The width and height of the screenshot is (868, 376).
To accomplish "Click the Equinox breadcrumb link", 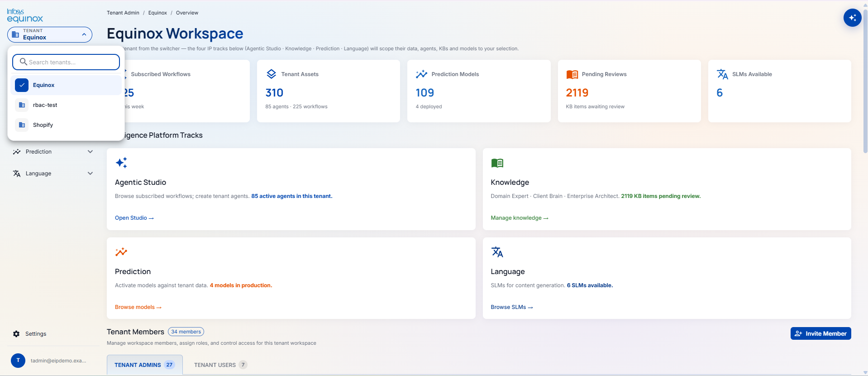I will click(x=157, y=13).
